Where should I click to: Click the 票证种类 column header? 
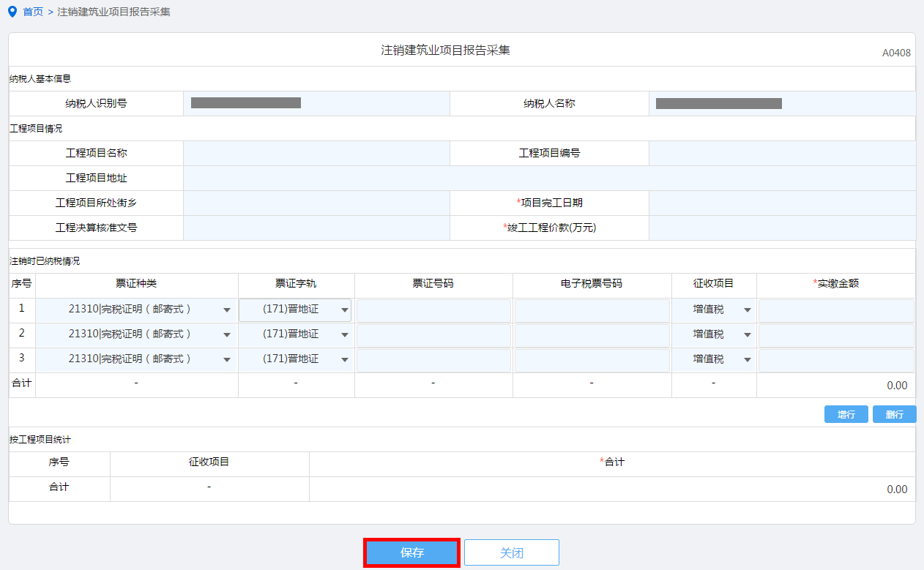coord(136,284)
